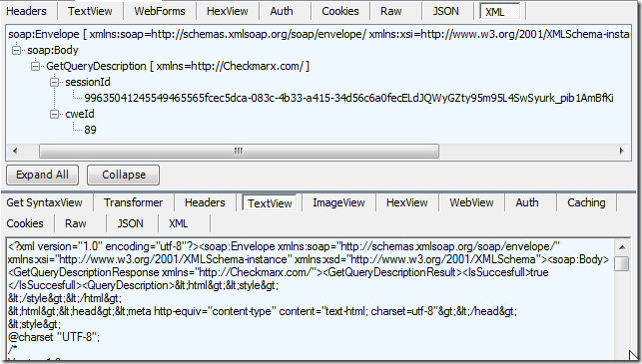The height and width of the screenshot is (364, 642).
Task: Click the horizontal scrollbar left arrow
Action: coord(15,151)
